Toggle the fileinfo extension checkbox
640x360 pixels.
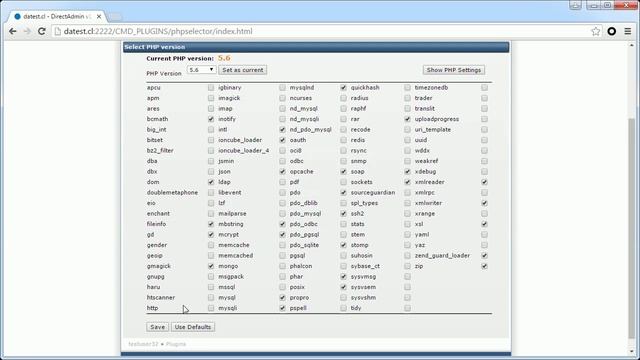click(211, 224)
